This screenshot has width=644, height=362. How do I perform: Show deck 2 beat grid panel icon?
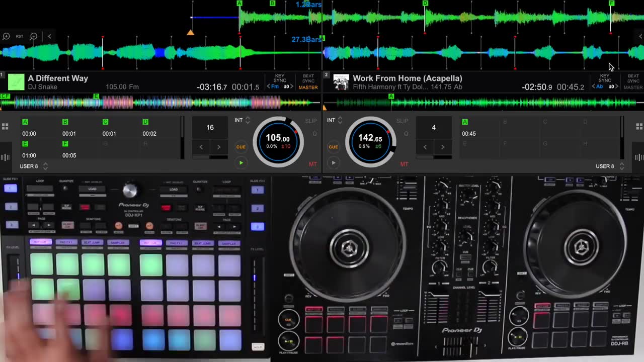tap(639, 157)
